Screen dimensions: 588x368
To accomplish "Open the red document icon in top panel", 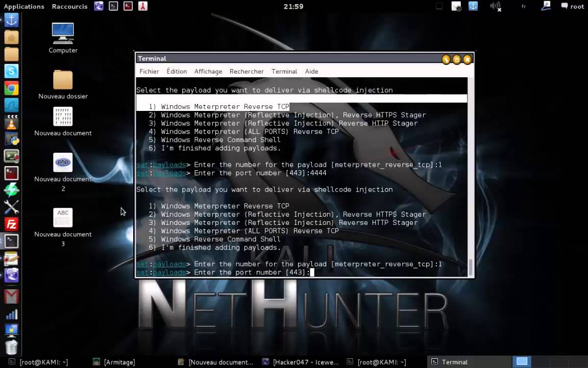I will pyautogui.click(x=143, y=6).
